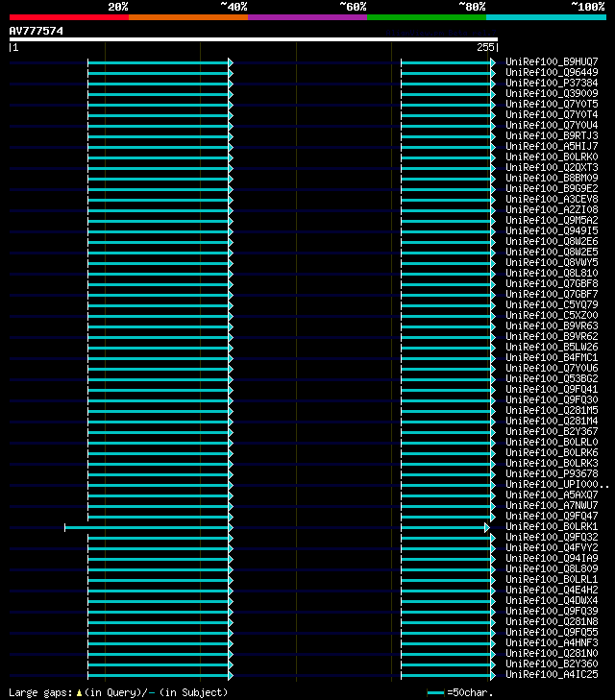Select the UniRef100_Q9FQ47 label
The width and height of the screenshot is (615, 700).
(x=552, y=516)
